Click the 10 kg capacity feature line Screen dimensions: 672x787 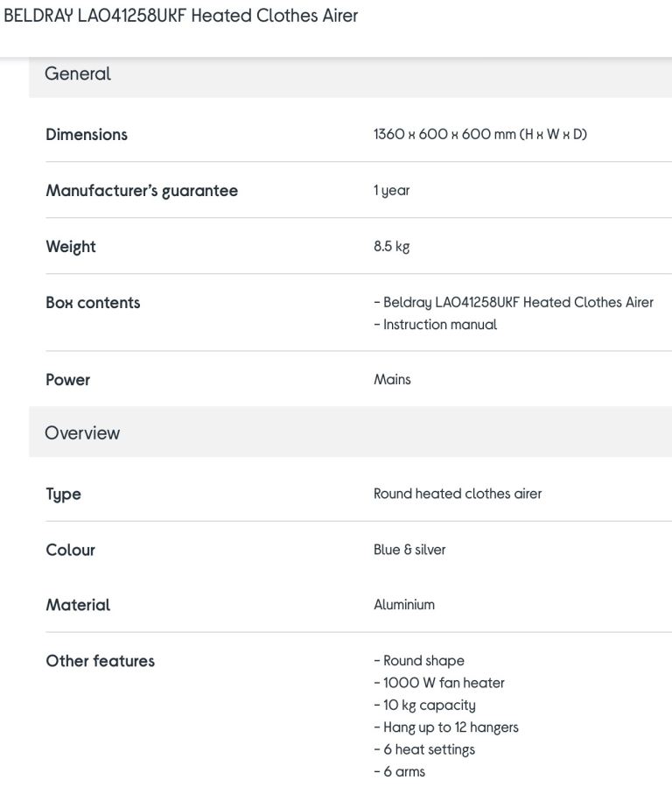(424, 706)
